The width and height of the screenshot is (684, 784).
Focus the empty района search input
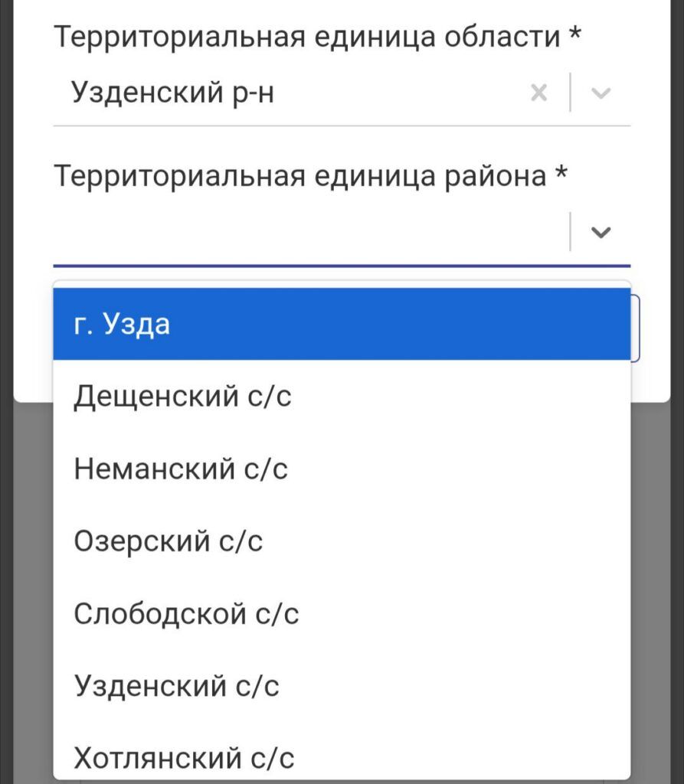(x=306, y=233)
